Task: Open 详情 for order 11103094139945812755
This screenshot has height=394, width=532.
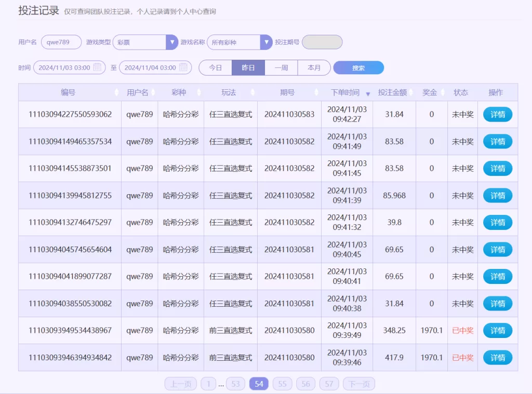Action: point(497,196)
